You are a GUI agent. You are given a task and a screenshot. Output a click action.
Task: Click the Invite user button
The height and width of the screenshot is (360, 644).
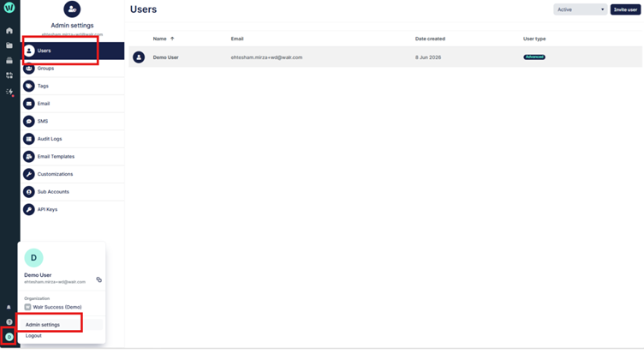click(625, 9)
